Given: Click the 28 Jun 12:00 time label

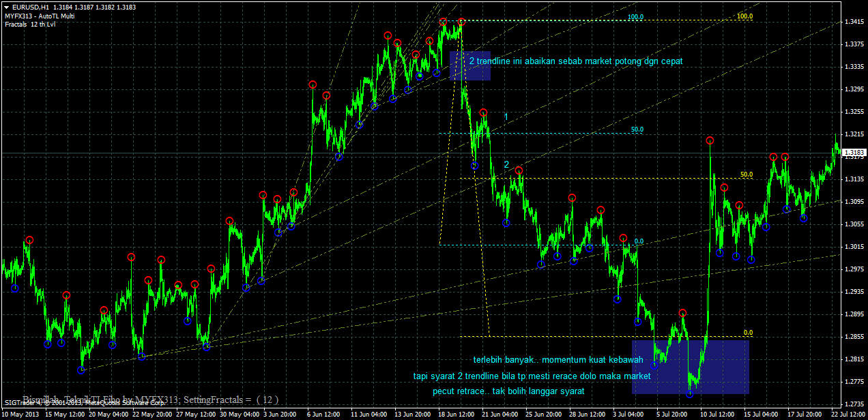Looking at the screenshot, I should [x=587, y=414].
